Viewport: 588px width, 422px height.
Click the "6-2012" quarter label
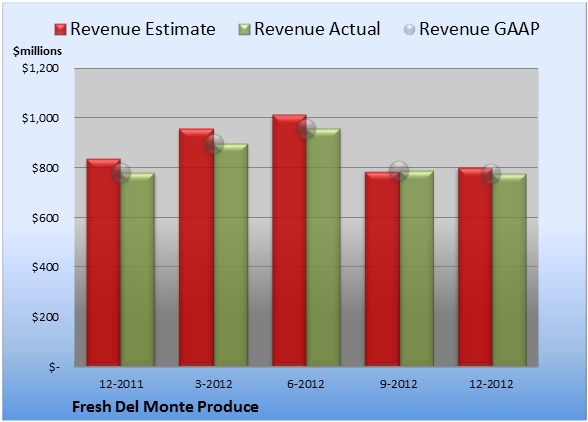point(306,384)
